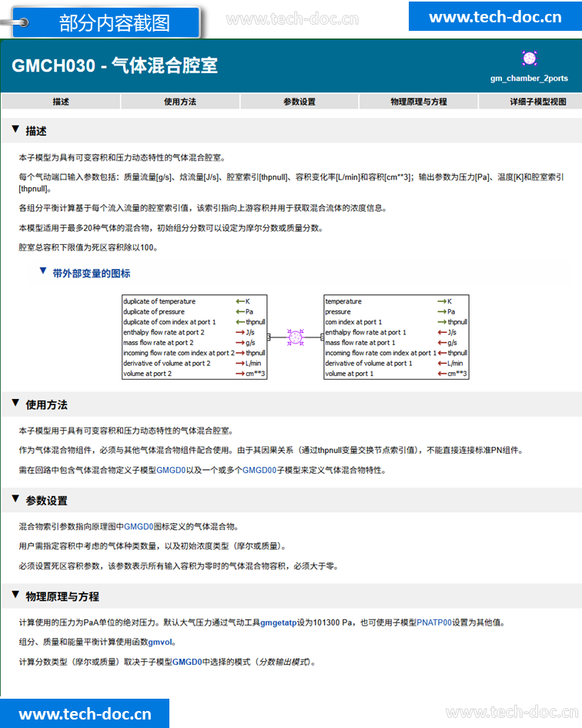
Task: Switch to the 参数设置 tab
Action: click(299, 102)
